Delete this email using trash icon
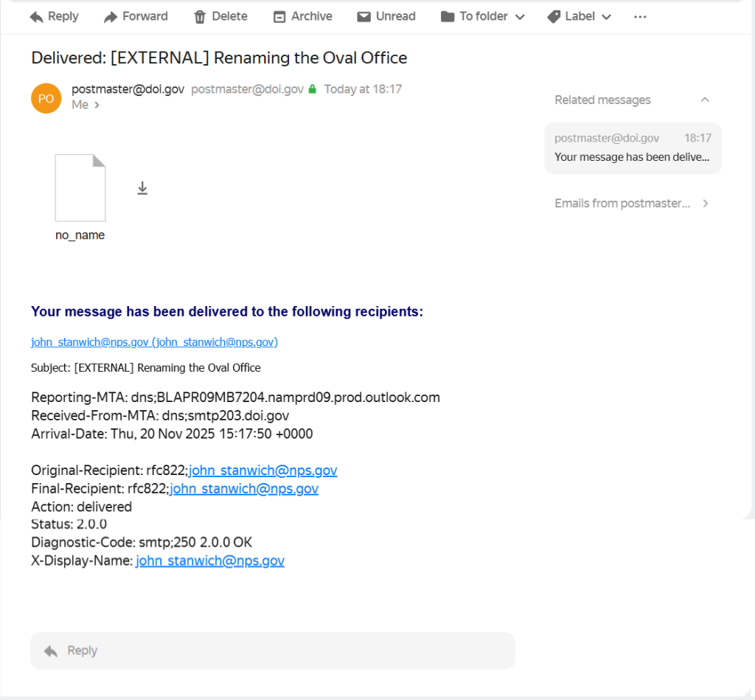 [200, 17]
